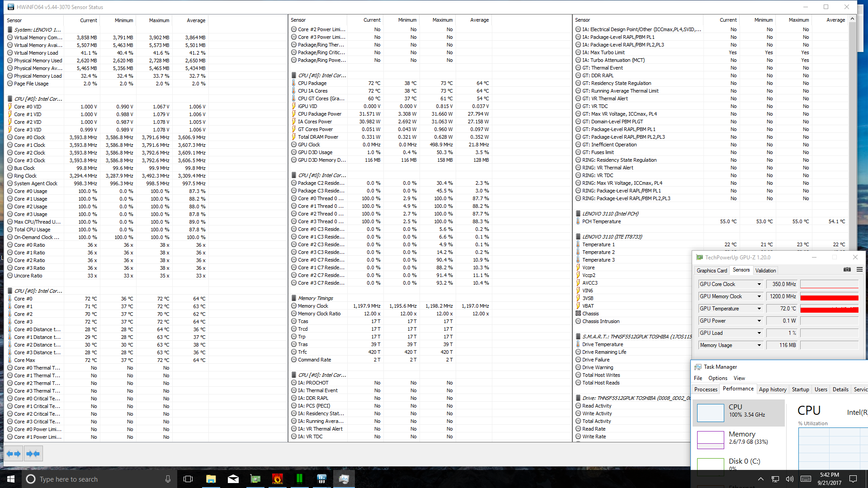Screen dimensions: 868x488
Task: Open the GPU Temperature sensor dropdown
Action: [759, 309]
